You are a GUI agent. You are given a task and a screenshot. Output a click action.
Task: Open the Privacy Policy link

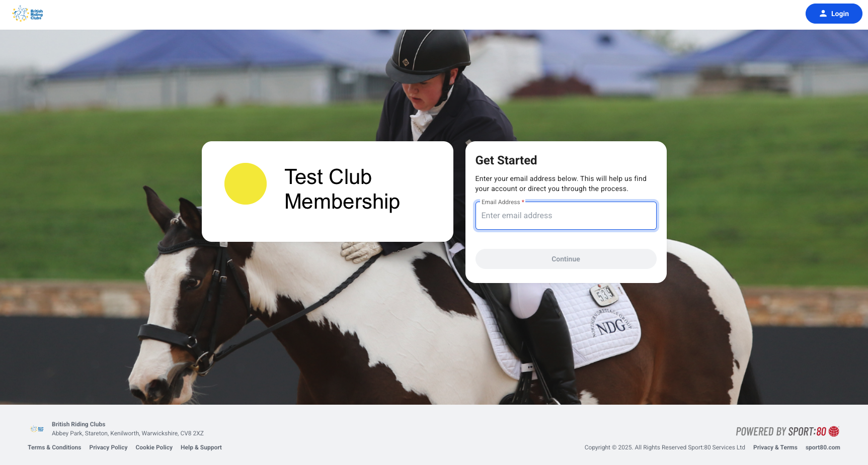pyautogui.click(x=108, y=447)
